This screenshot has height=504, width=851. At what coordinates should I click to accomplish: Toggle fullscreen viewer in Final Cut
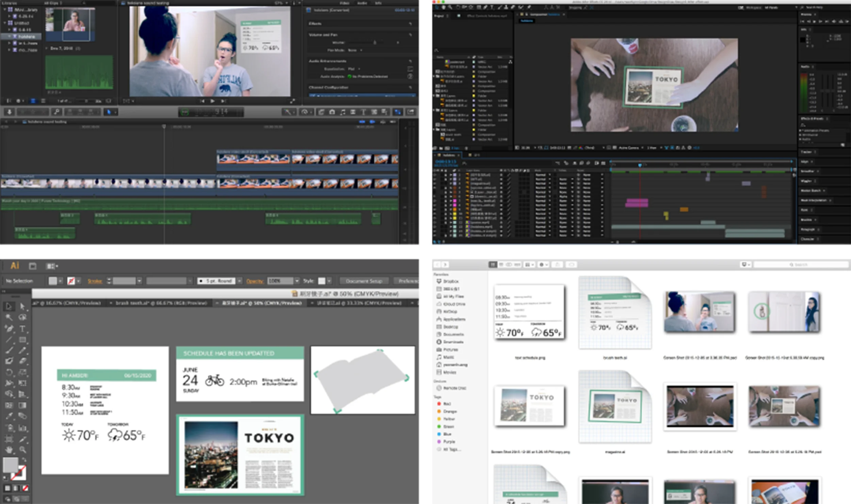coord(292,101)
